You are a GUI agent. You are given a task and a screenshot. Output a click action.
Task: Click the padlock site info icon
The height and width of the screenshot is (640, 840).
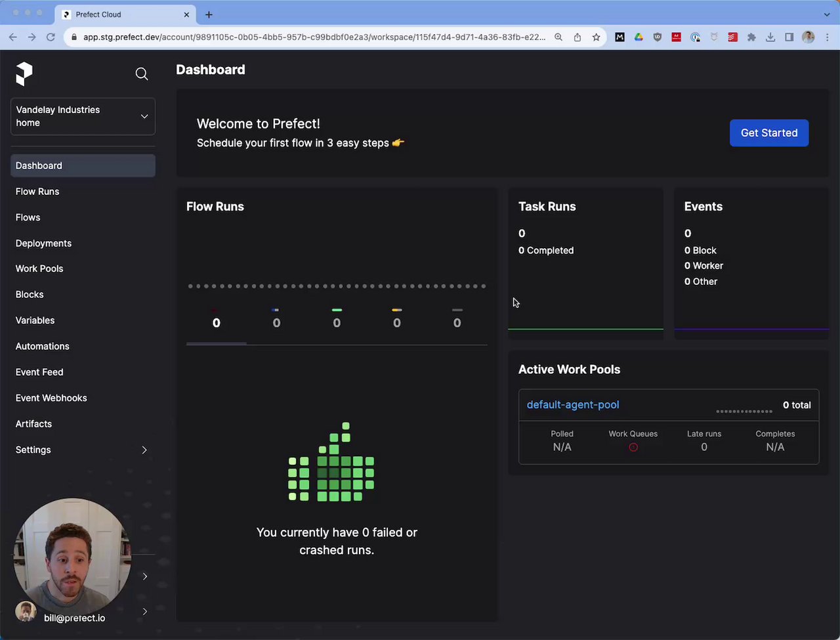point(74,37)
